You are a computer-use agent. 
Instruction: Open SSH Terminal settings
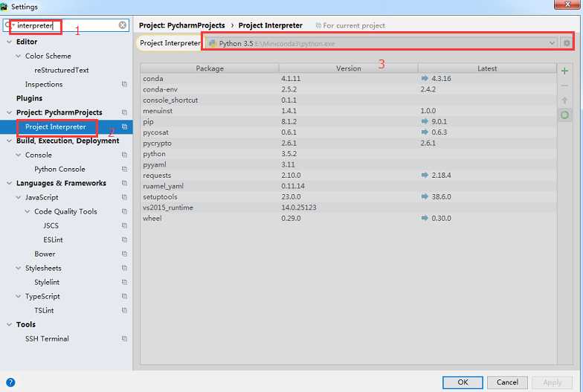(x=47, y=338)
